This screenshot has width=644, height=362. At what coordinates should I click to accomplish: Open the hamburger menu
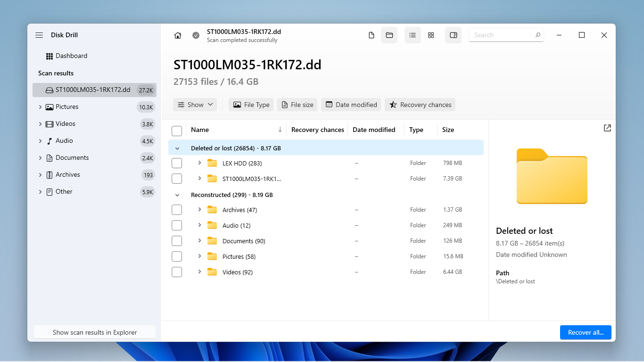point(39,35)
